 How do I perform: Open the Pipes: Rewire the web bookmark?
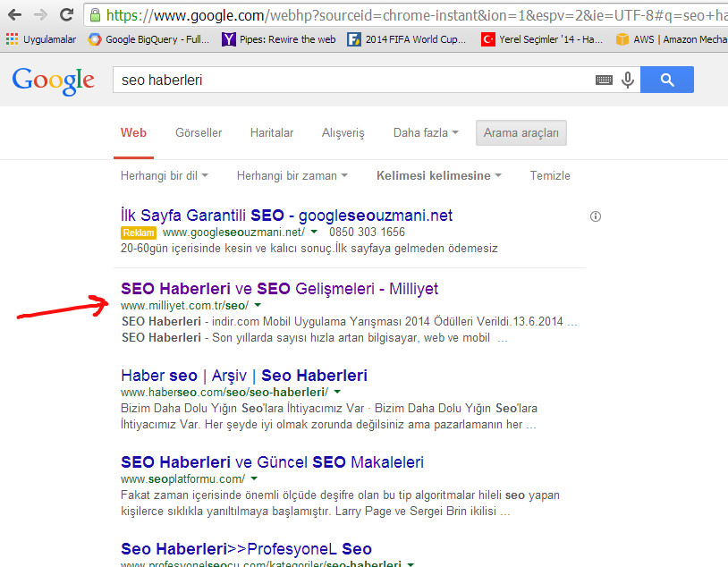tap(278, 39)
